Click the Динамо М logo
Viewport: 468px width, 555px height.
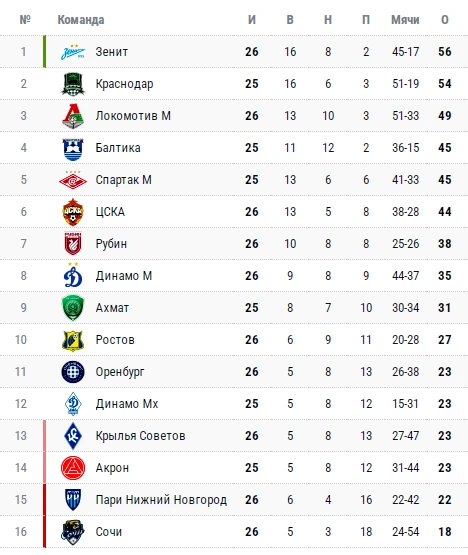tap(73, 275)
